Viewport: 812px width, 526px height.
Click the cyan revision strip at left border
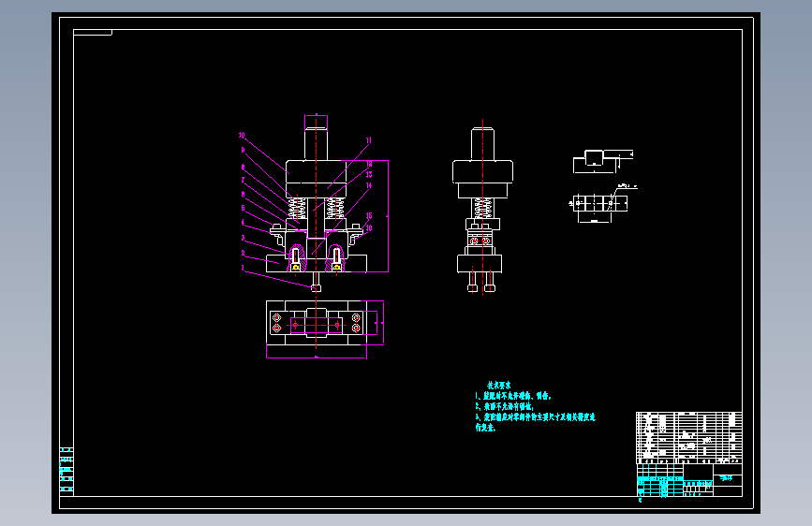click(66, 470)
